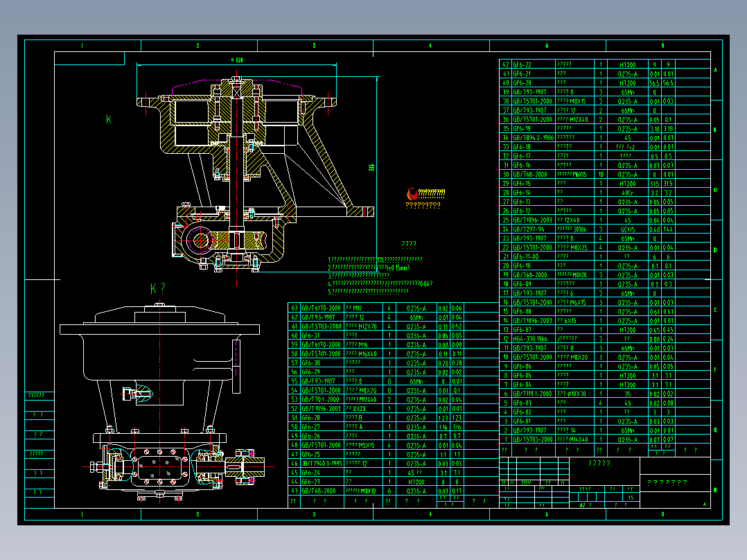Image resolution: width=747 pixels, height=560 pixels.
Task: Select the GCr15 material cell
Action: pyautogui.click(x=627, y=229)
